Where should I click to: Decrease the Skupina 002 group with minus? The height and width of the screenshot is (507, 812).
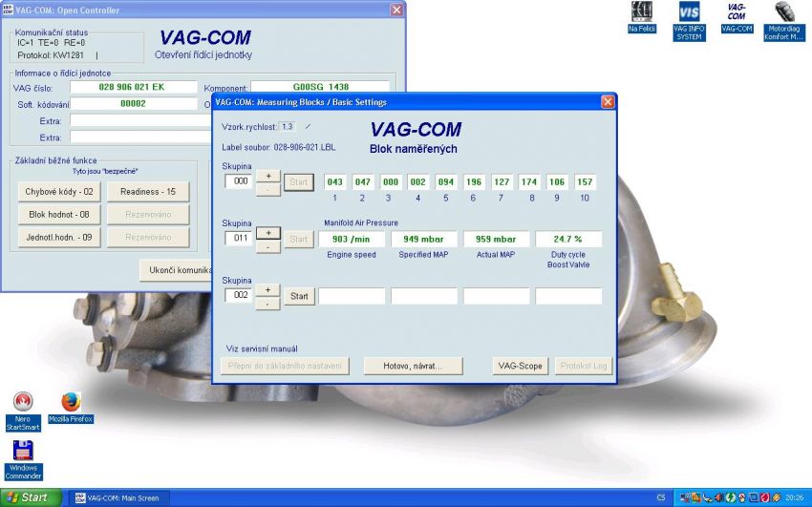pos(268,304)
